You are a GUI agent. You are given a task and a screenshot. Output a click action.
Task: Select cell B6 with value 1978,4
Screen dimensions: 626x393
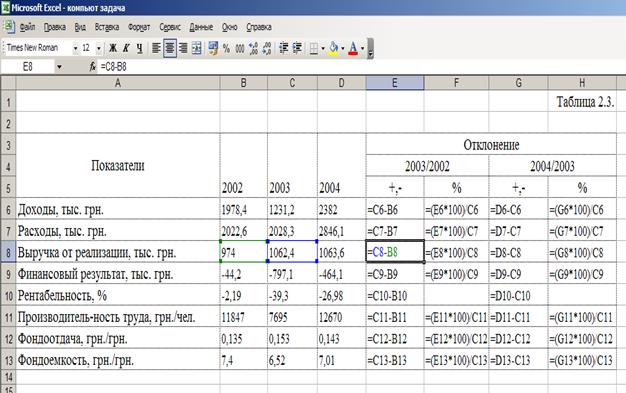pos(244,210)
